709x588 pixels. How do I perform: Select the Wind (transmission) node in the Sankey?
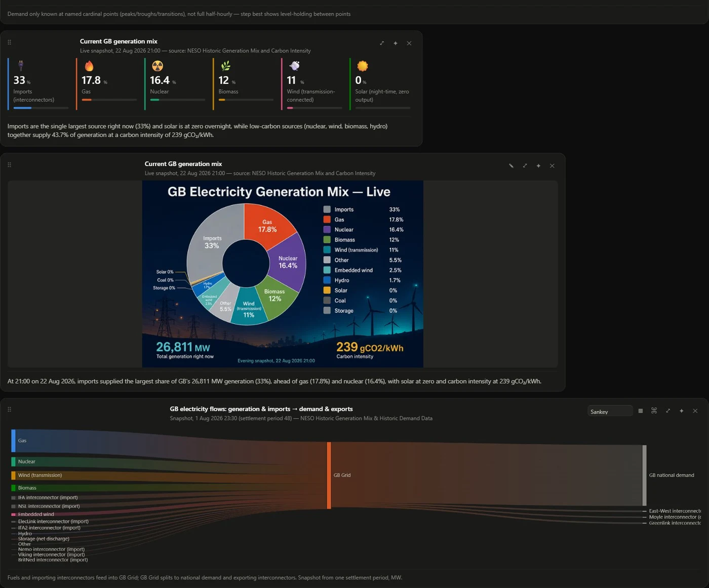point(14,475)
